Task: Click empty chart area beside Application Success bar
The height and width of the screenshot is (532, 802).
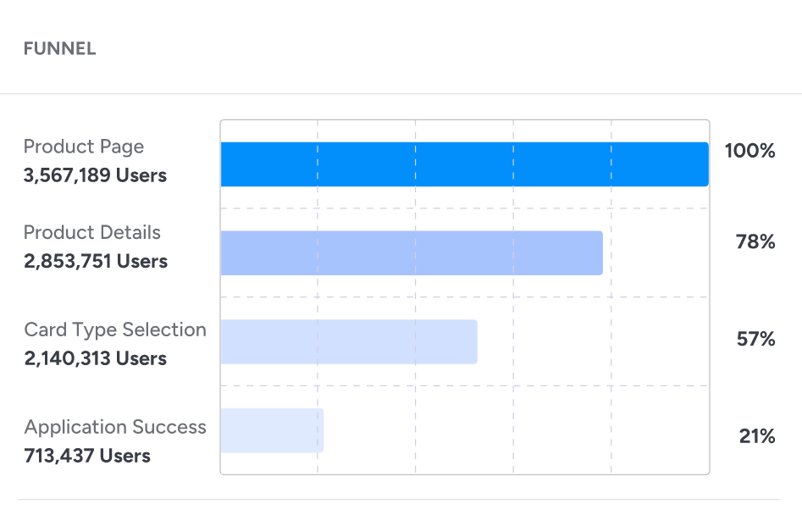Action: pyautogui.click(x=517, y=430)
